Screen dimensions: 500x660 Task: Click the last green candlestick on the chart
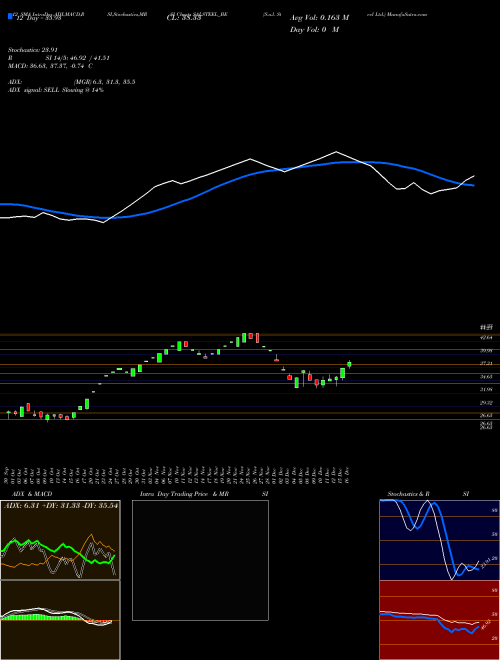pos(349,365)
